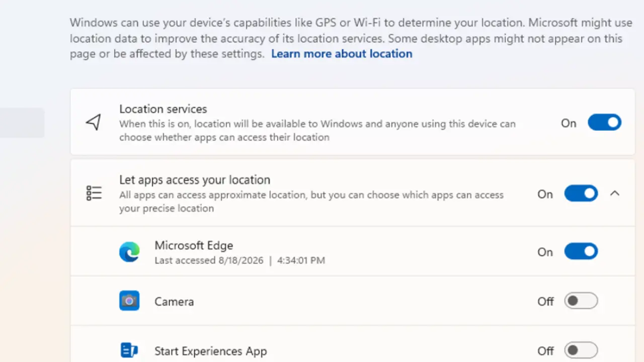Click the Camera app icon
Image resolution: width=644 pixels, height=362 pixels.
(129, 301)
